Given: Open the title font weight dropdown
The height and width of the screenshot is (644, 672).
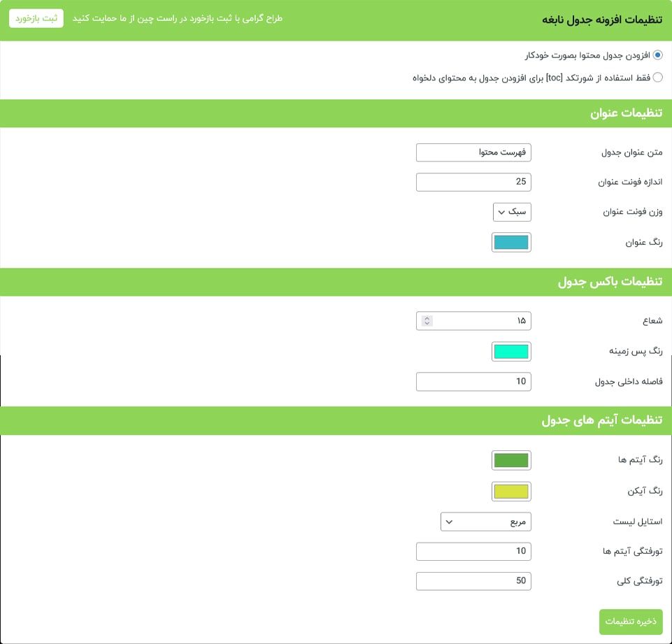Looking at the screenshot, I should (512, 212).
